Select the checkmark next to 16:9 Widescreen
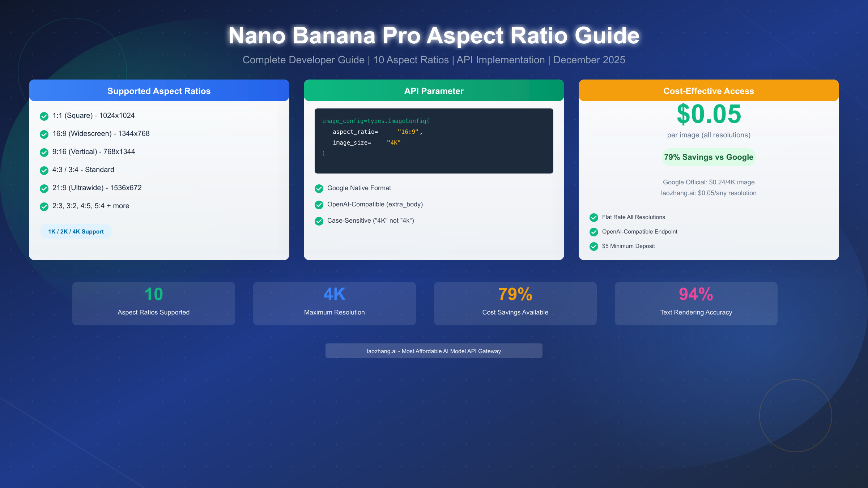This screenshot has width=868, height=488. point(44,134)
